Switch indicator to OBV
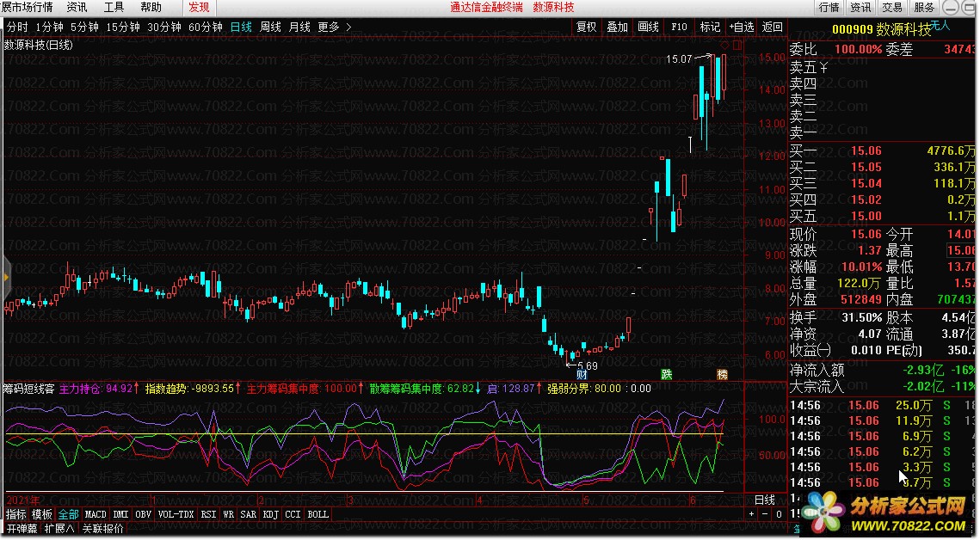Screen dimensions: 980x540 point(143,514)
